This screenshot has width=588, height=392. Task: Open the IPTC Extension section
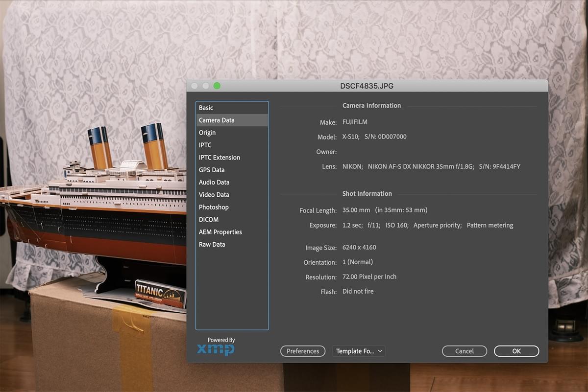(x=232, y=158)
